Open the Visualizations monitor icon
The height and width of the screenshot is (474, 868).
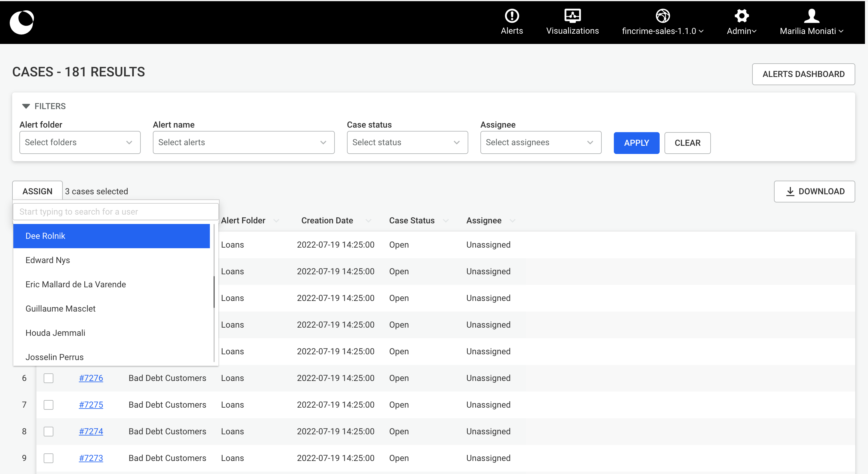pyautogui.click(x=572, y=15)
